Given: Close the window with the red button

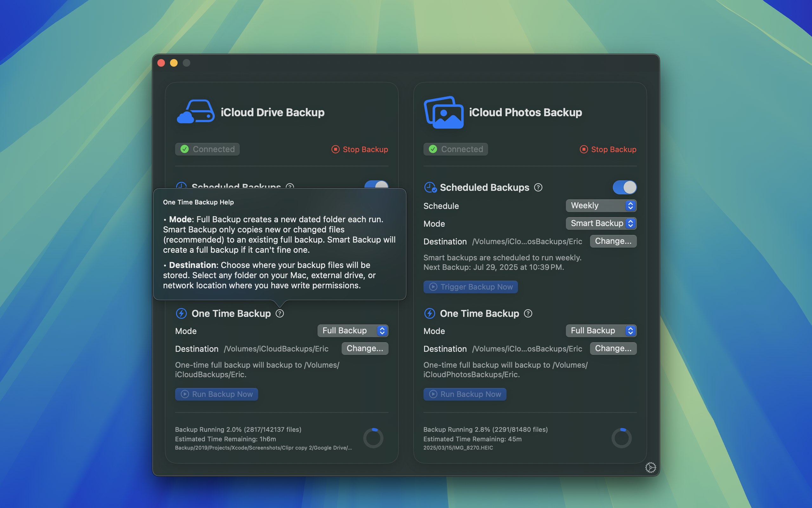Looking at the screenshot, I should (x=161, y=63).
